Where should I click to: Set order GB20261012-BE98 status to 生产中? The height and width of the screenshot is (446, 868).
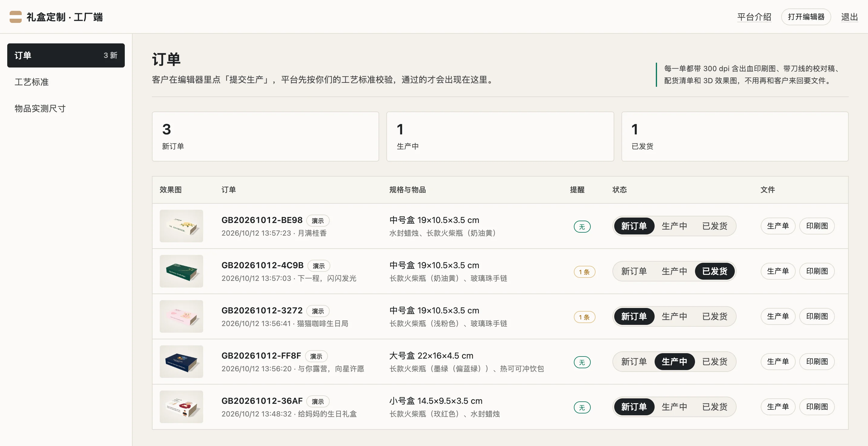tap(674, 226)
